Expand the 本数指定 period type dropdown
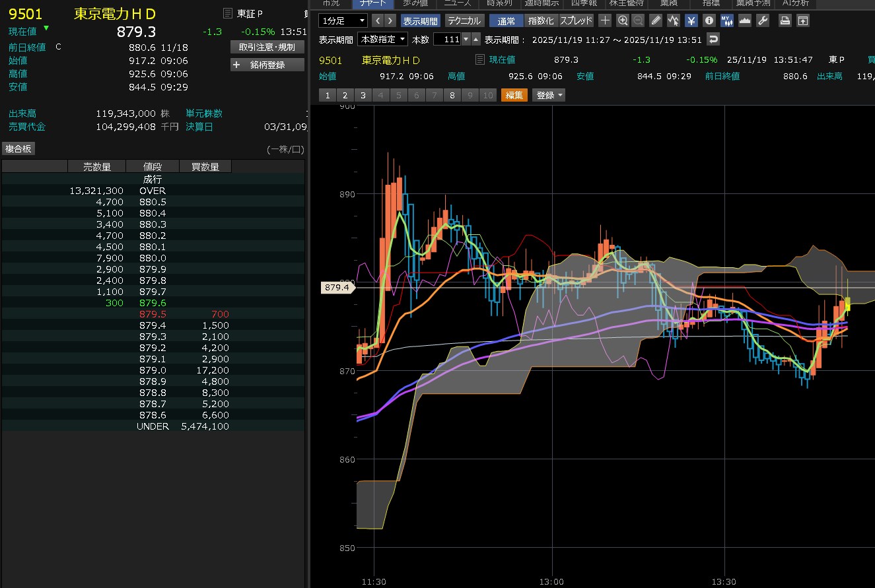875x588 pixels. click(383, 40)
